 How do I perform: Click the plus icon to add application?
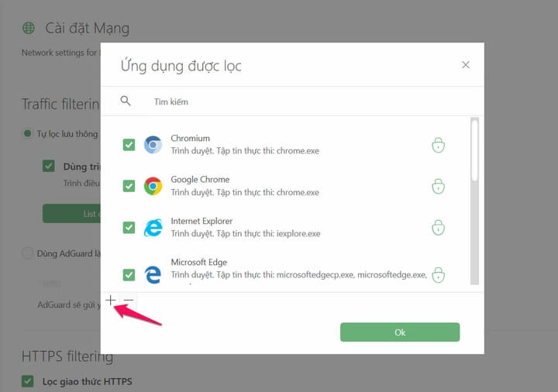pos(111,300)
